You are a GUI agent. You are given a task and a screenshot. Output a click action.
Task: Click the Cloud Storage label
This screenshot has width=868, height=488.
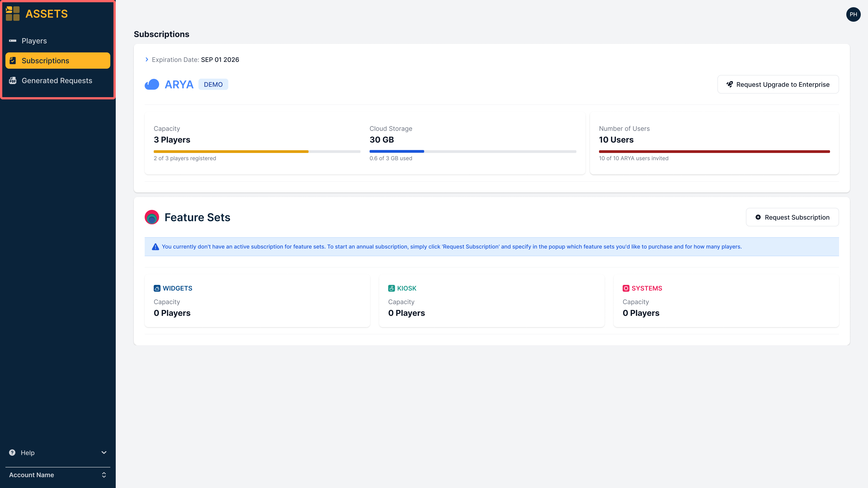click(391, 129)
